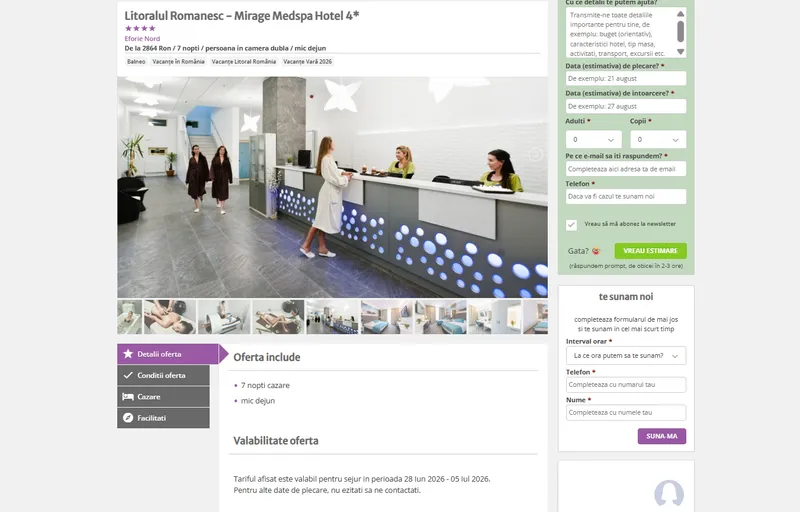Open the Vacanțe Litoral România tag
This screenshot has height=512, width=800.
(244, 62)
